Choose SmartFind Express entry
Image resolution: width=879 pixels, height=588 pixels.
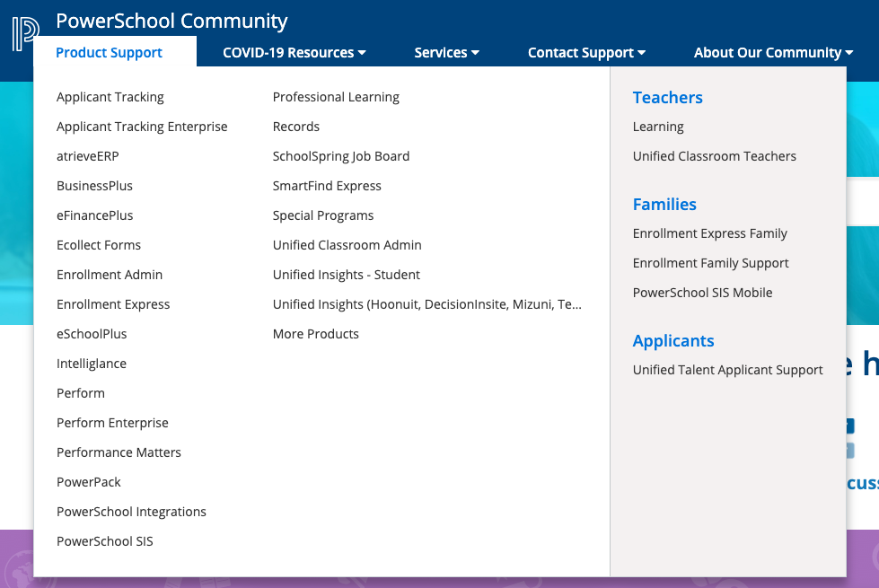click(327, 186)
